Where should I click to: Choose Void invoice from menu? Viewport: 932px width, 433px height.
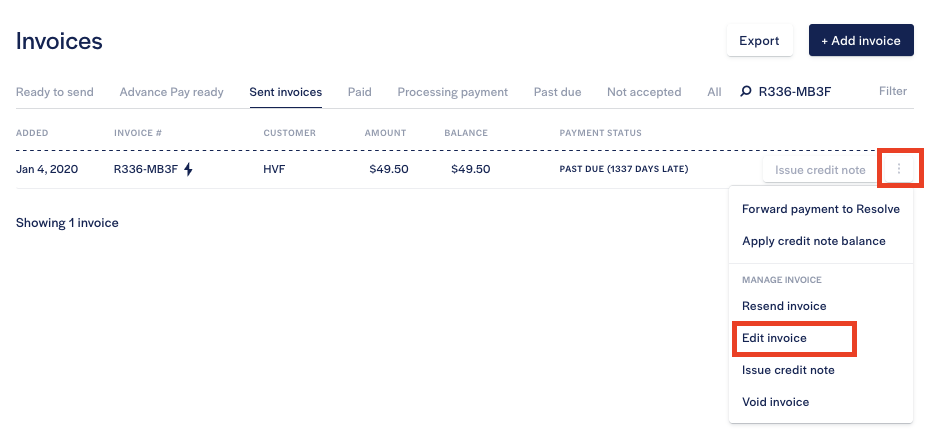776,402
